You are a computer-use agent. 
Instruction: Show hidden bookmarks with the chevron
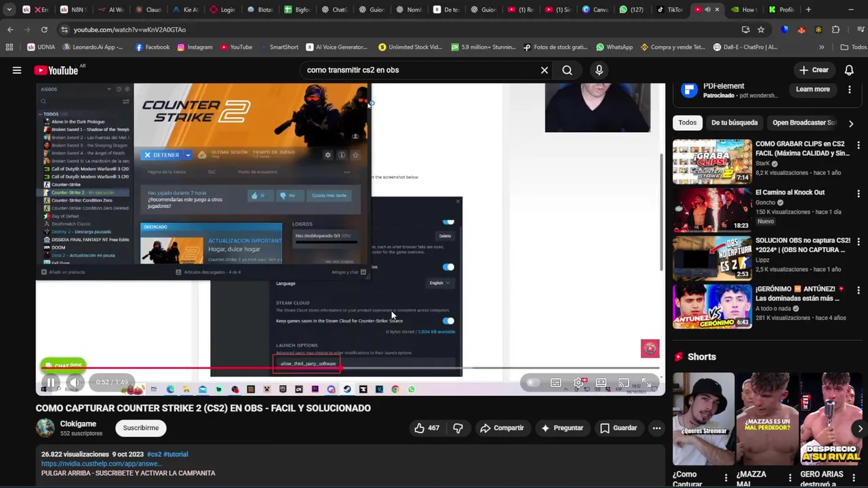pos(821,47)
